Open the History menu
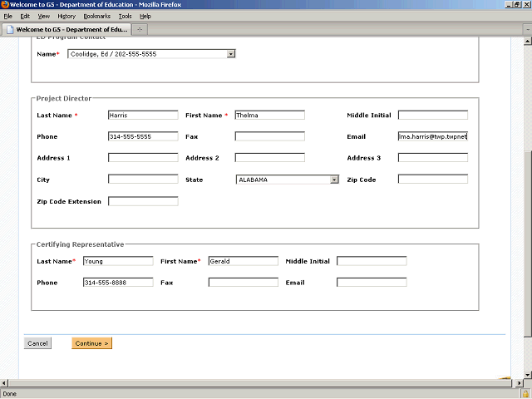The height and width of the screenshot is (399, 532). point(66,17)
